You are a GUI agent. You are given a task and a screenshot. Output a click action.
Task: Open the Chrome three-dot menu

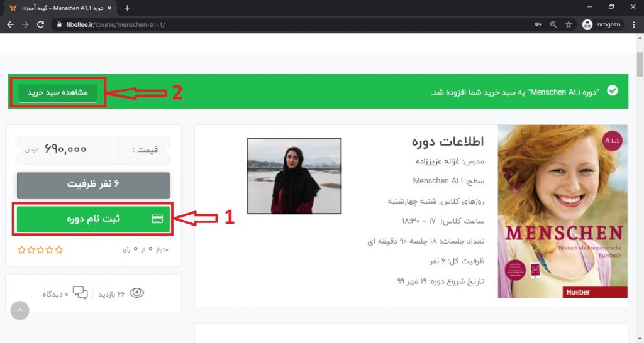coord(634,24)
